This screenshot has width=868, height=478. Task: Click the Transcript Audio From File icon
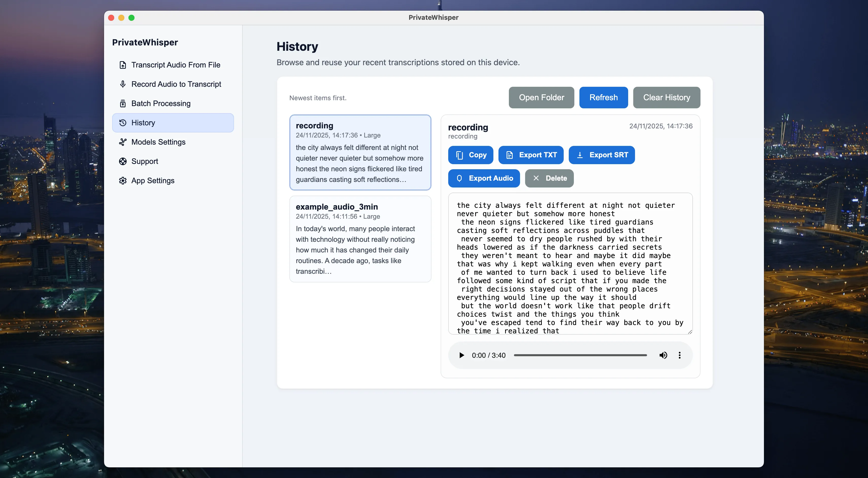(123, 65)
